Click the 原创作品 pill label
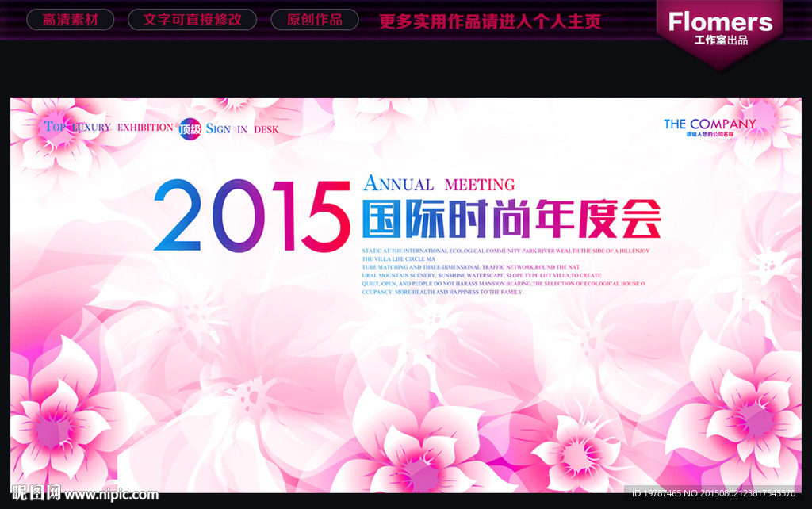812x509 pixels. click(314, 20)
